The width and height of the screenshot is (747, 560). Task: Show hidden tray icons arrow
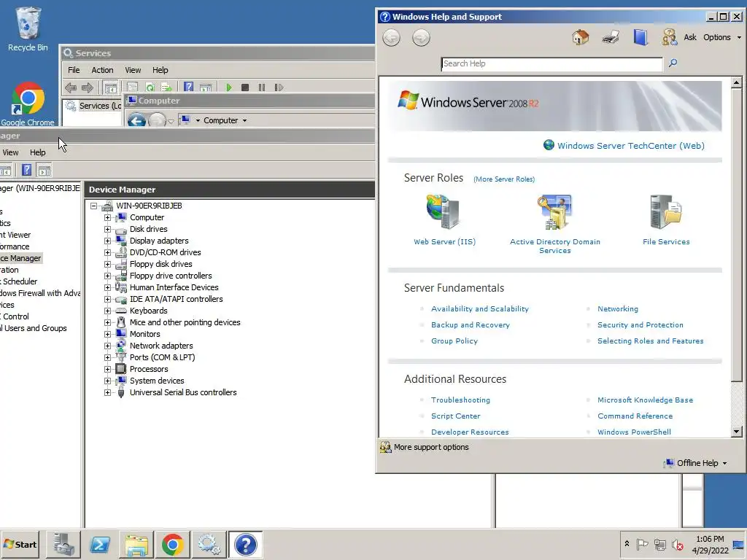click(x=627, y=544)
